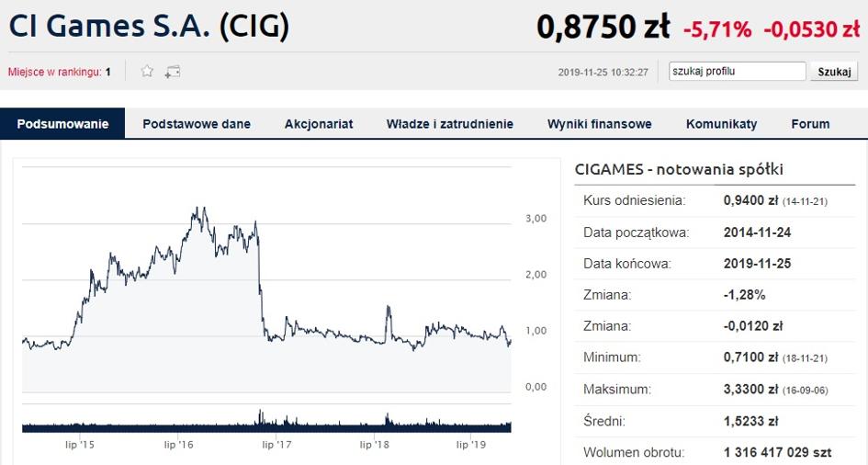
Task: Click the add-to-portfolio wallet icon
Action: pyautogui.click(x=173, y=72)
